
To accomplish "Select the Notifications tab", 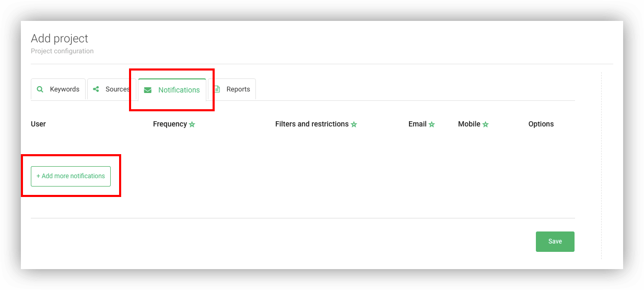I will coord(172,90).
